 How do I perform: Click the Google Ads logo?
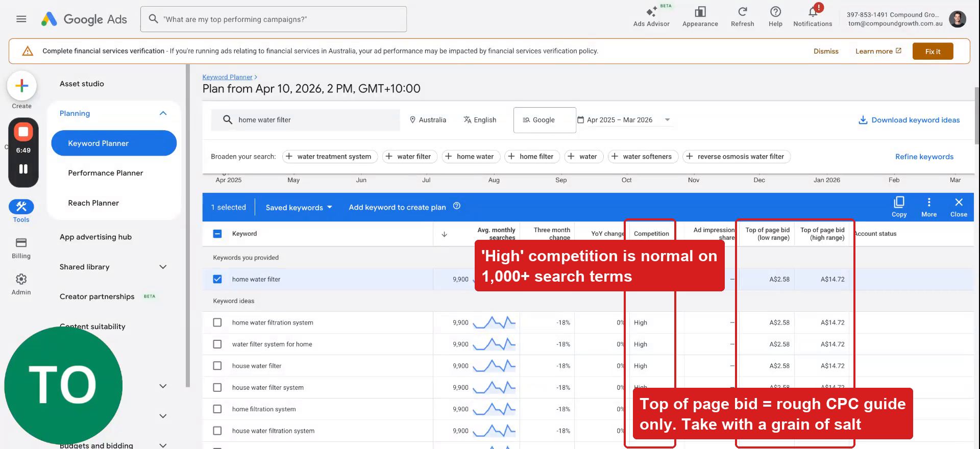tap(84, 19)
